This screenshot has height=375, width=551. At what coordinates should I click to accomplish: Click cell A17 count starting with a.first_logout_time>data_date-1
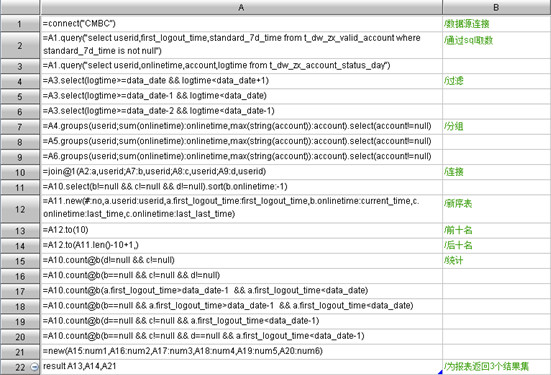coord(241,290)
